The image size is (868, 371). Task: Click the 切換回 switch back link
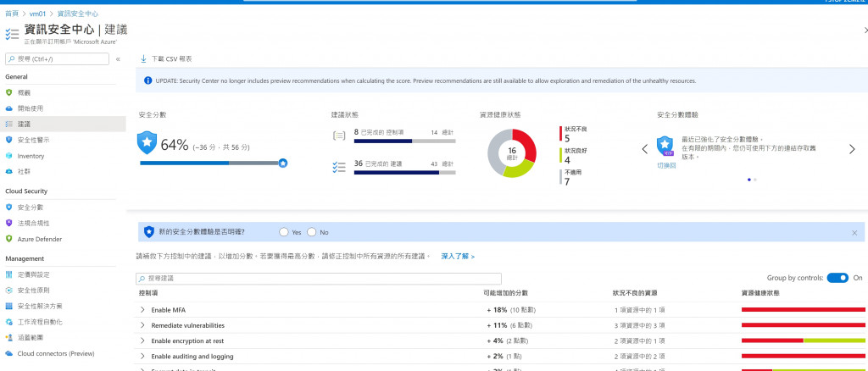[x=666, y=165]
